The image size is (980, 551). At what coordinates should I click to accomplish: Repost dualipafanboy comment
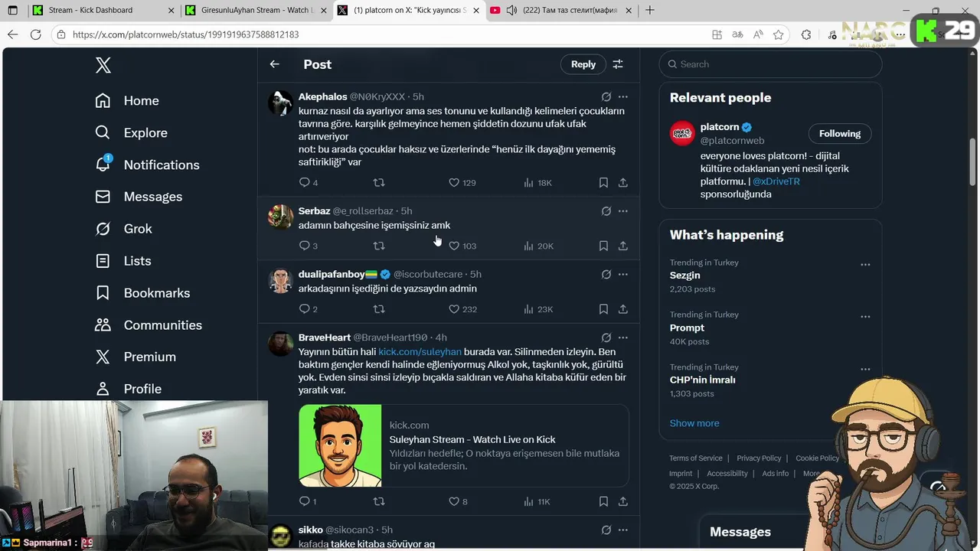click(x=379, y=310)
